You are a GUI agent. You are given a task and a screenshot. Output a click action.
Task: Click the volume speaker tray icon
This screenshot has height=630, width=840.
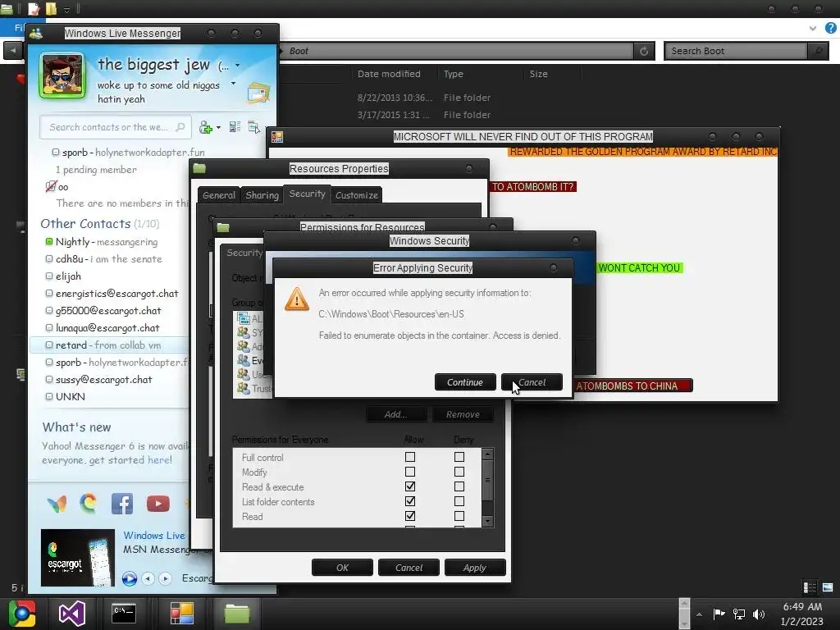click(759, 614)
